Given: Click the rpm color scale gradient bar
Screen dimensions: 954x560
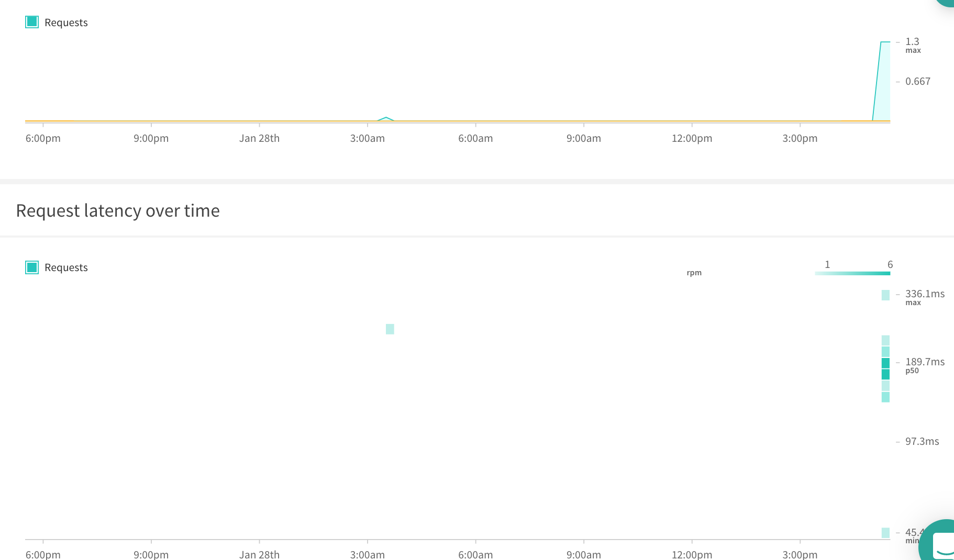Looking at the screenshot, I should [852, 273].
